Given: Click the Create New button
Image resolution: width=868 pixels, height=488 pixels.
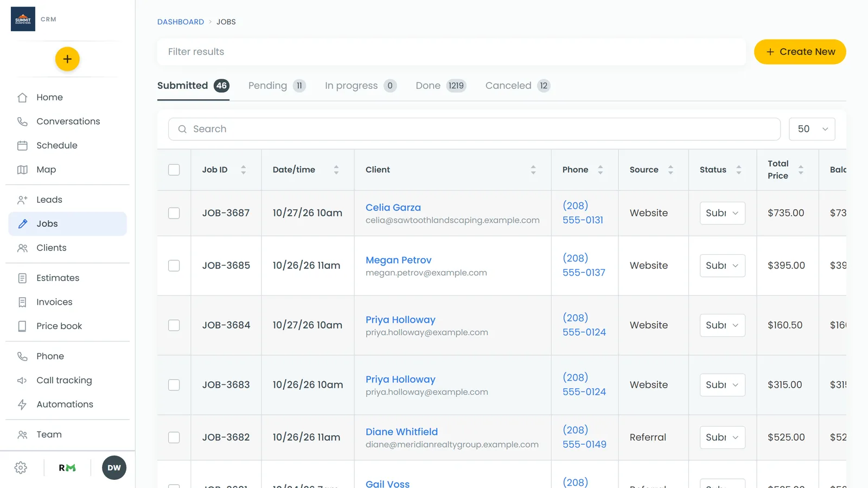Looking at the screenshot, I should (800, 52).
